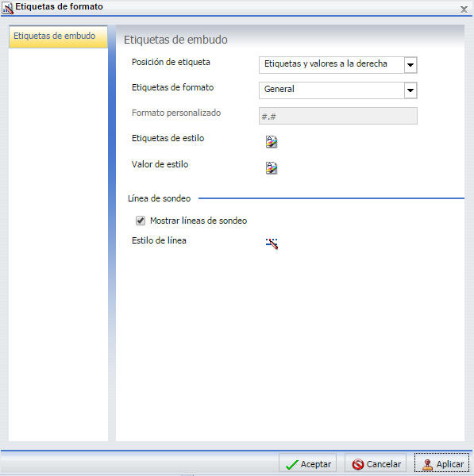Click the red prohibition icon on Cancelar

(358, 464)
